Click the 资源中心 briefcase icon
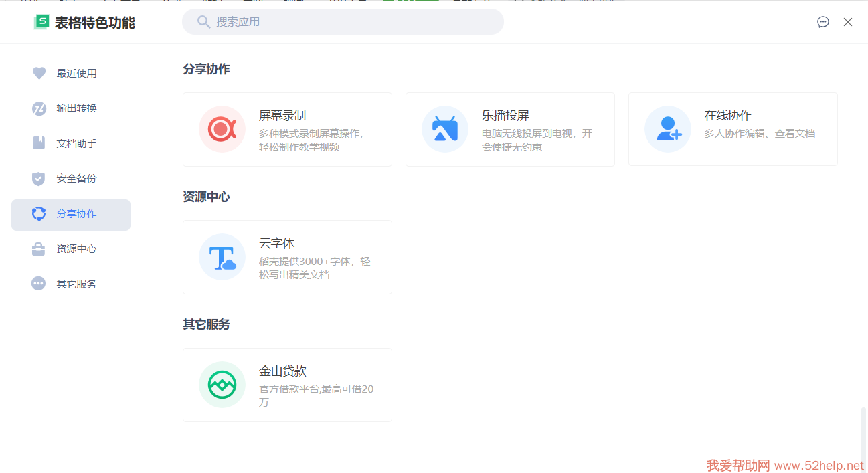This screenshot has height=473, width=868. 39,249
